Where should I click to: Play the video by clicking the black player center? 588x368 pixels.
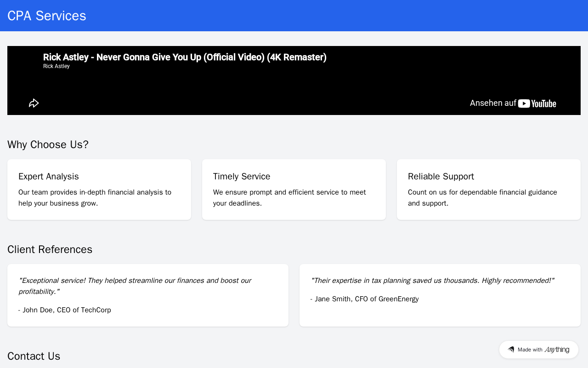pyautogui.click(x=294, y=83)
